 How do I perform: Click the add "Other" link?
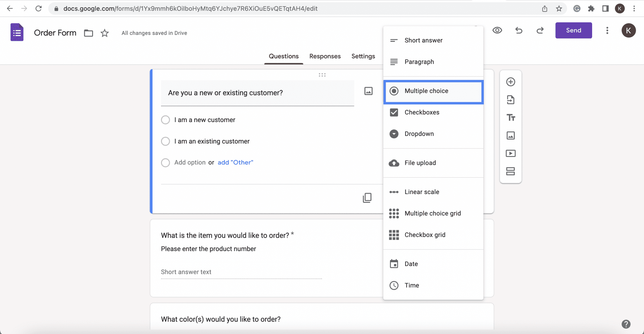pos(235,163)
